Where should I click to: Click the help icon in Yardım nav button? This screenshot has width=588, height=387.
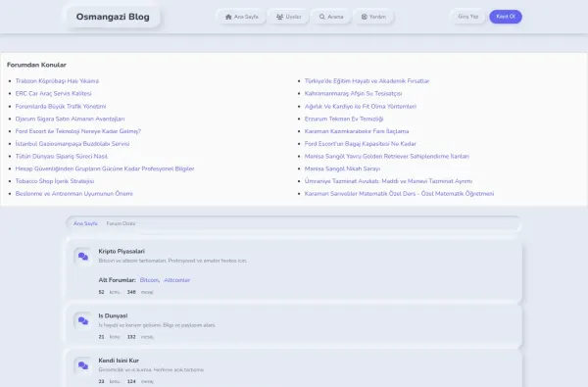pos(365,17)
